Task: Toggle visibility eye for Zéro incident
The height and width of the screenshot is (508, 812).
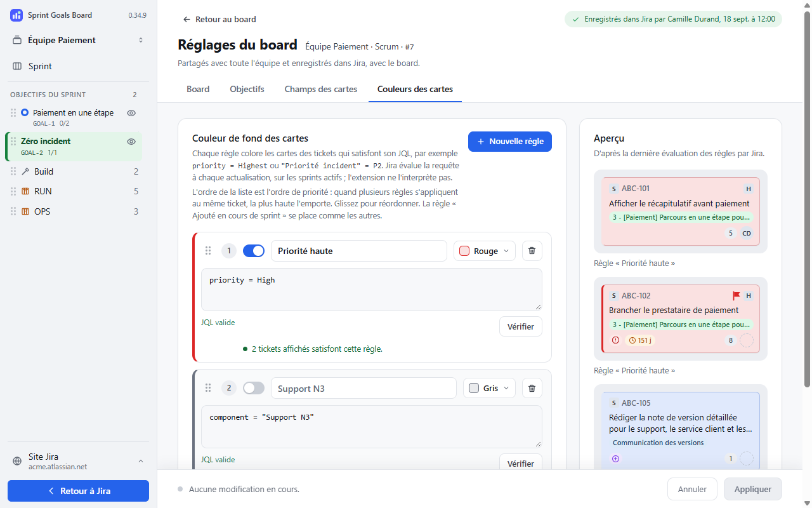Action: [x=131, y=142]
